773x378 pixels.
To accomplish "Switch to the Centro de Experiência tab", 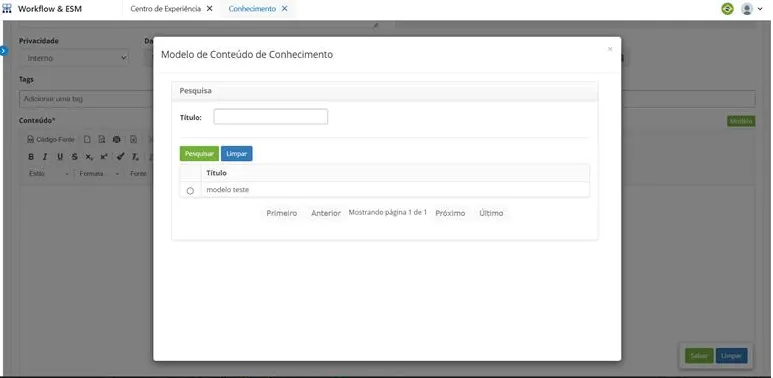I will (165, 9).
